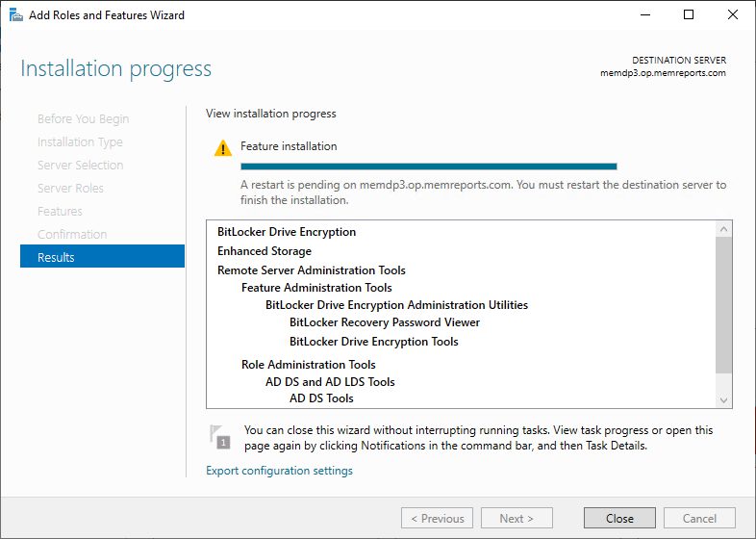
Task: Click the Confirmation step in left navigation
Action: click(x=72, y=234)
